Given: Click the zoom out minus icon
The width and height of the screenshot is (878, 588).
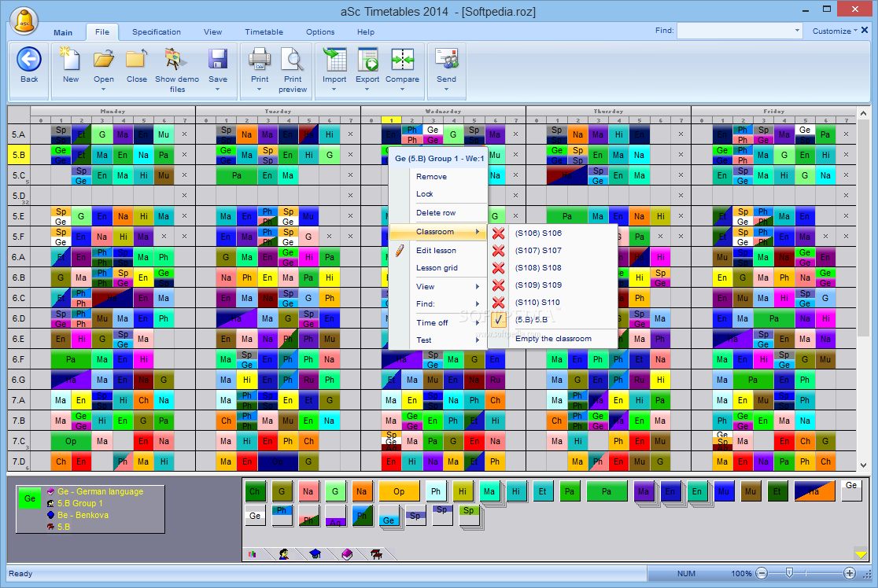Looking at the screenshot, I should [762, 573].
